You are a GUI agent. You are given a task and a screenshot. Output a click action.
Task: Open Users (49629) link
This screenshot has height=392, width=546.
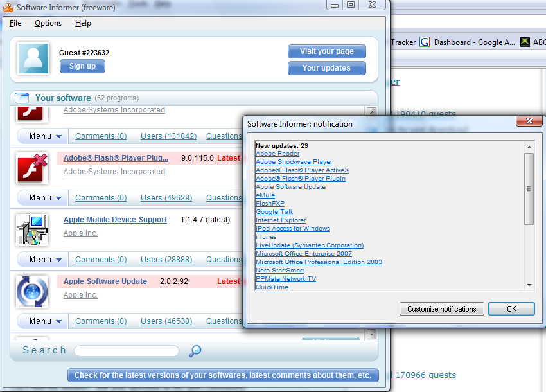(x=166, y=198)
